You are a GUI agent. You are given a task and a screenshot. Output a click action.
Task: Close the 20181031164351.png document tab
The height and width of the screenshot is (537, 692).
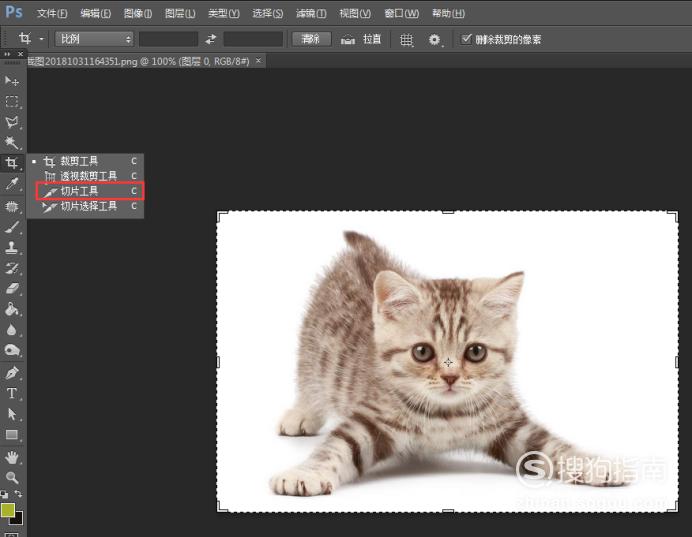tap(259, 60)
